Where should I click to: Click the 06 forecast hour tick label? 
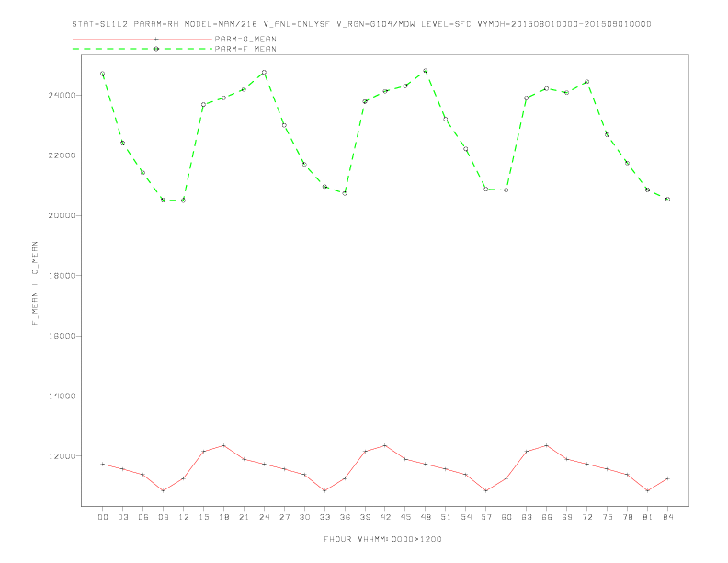(x=143, y=517)
